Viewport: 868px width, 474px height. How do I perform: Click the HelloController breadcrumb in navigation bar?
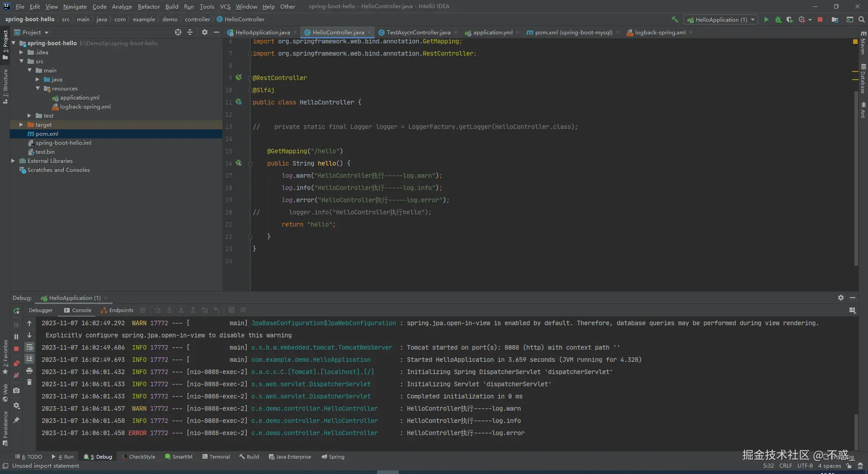tap(244, 19)
